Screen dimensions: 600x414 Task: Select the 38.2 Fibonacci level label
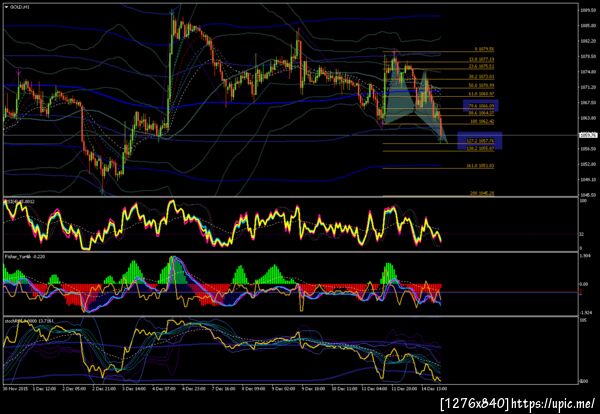point(481,77)
